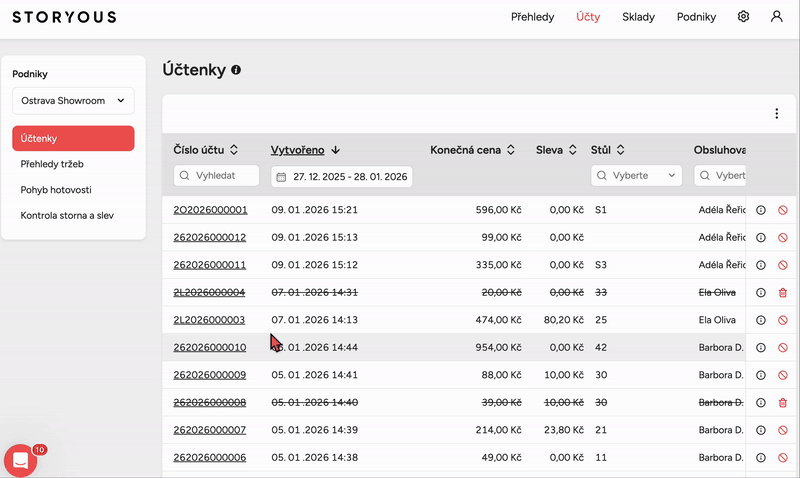Click the Vytvořeno column header link
Viewport: 800px width, 478px height.
click(x=297, y=150)
